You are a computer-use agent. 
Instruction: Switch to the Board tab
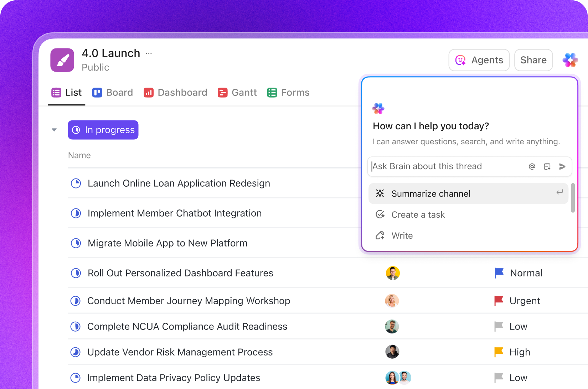pyautogui.click(x=113, y=93)
